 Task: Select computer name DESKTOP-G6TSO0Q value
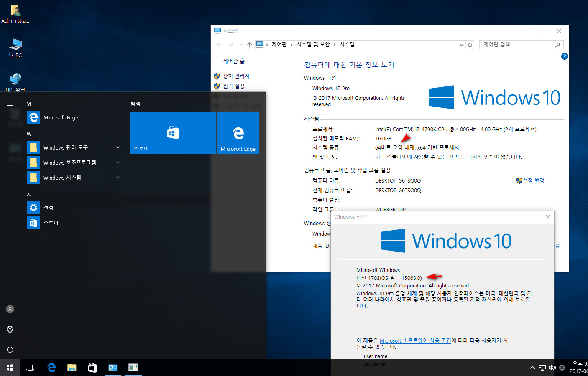pyautogui.click(x=398, y=181)
